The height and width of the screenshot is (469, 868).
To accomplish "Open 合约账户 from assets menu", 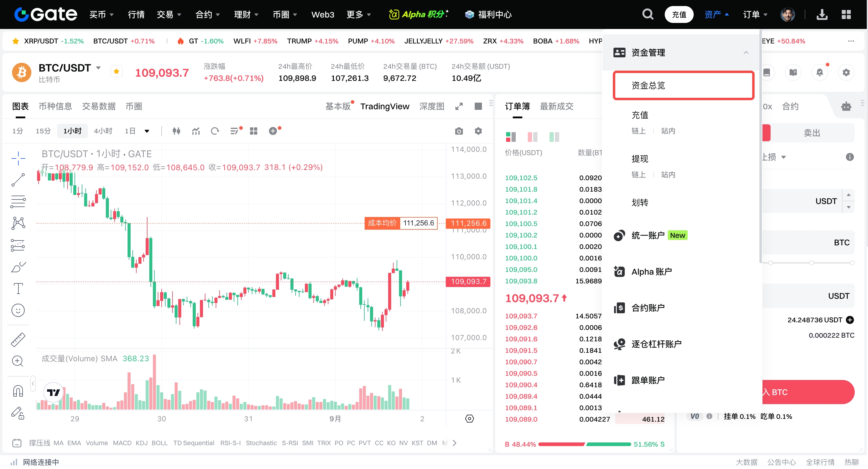I will tap(648, 308).
